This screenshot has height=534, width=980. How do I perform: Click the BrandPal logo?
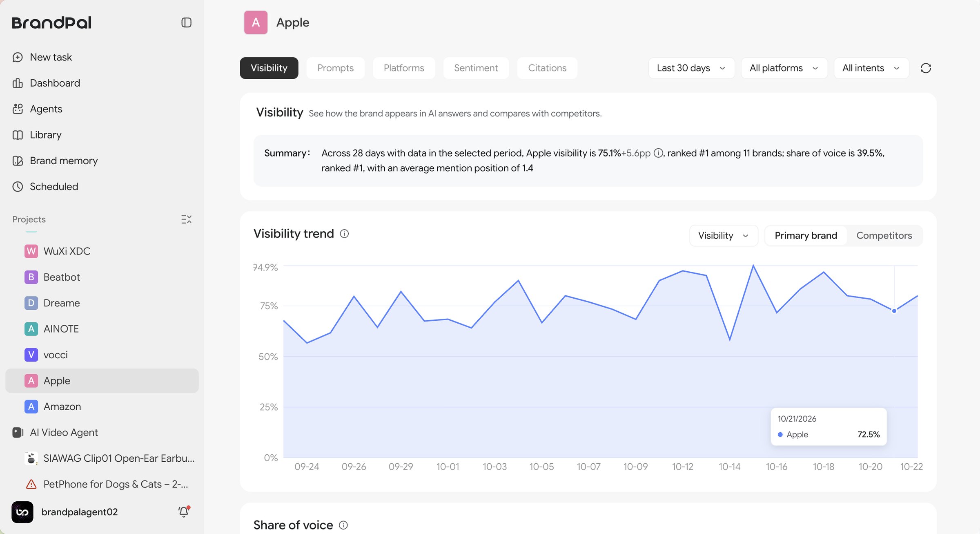pos(51,22)
